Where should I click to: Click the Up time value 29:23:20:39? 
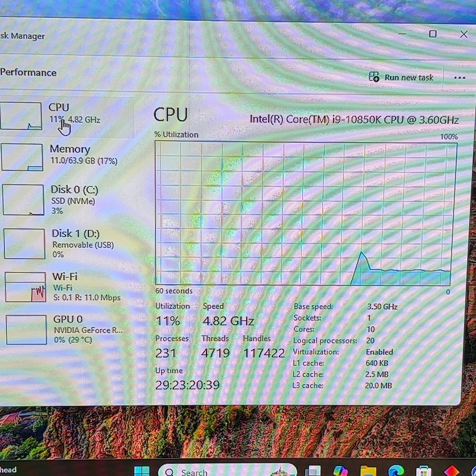(187, 385)
